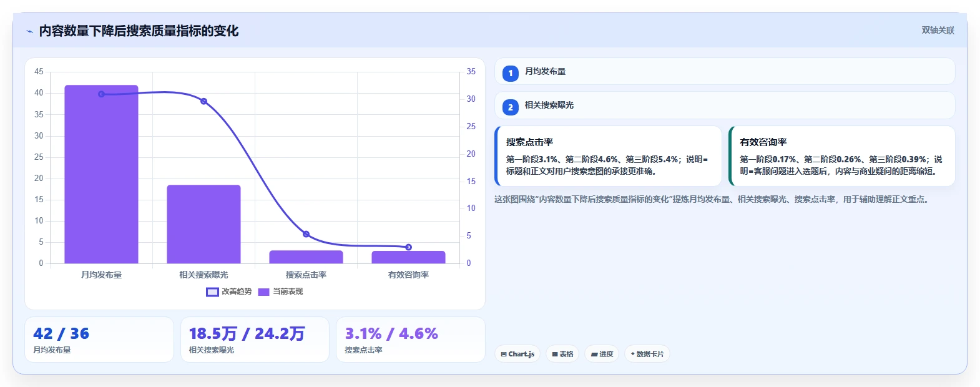The height and width of the screenshot is (387, 980).
Task: Click the 数据卡片 tag
Action: click(647, 354)
